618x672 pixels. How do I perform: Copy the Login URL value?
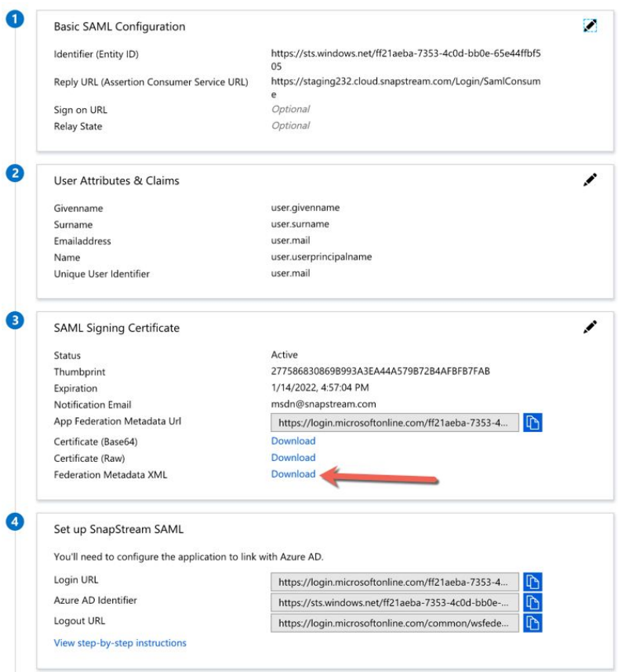[533, 582]
